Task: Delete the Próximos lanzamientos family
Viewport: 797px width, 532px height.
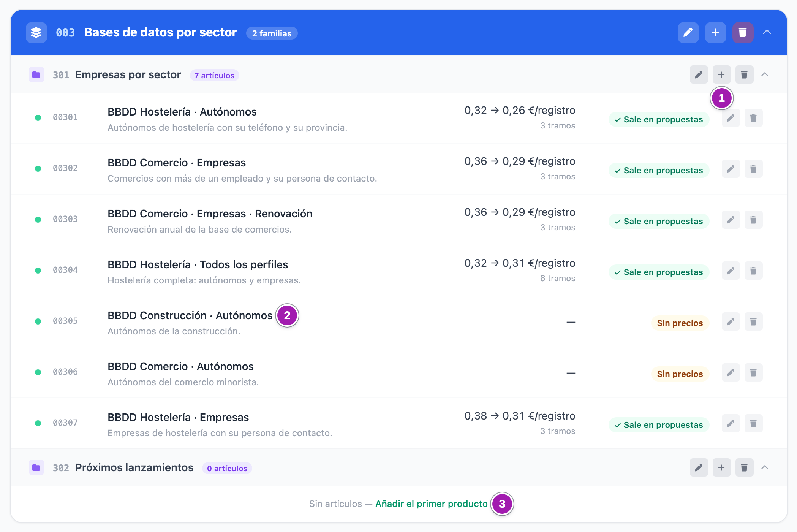Action: 744,467
